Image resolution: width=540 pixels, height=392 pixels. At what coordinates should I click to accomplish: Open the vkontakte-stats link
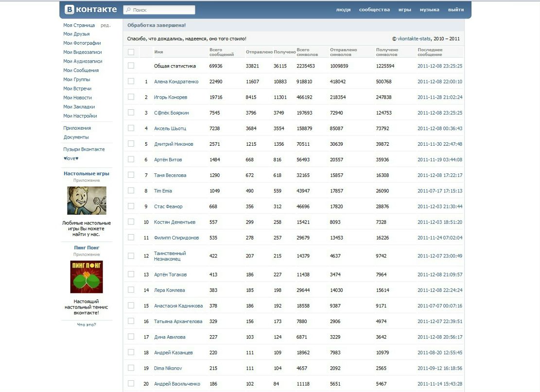click(x=414, y=38)
